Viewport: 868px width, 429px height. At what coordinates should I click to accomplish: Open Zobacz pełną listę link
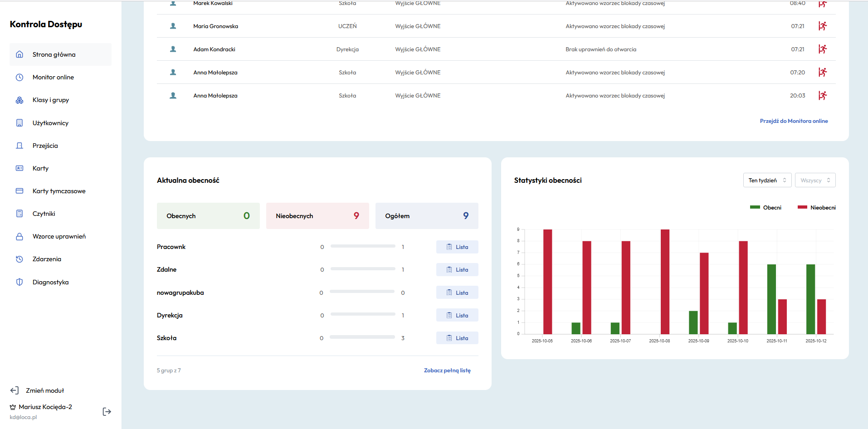(447, 370)
